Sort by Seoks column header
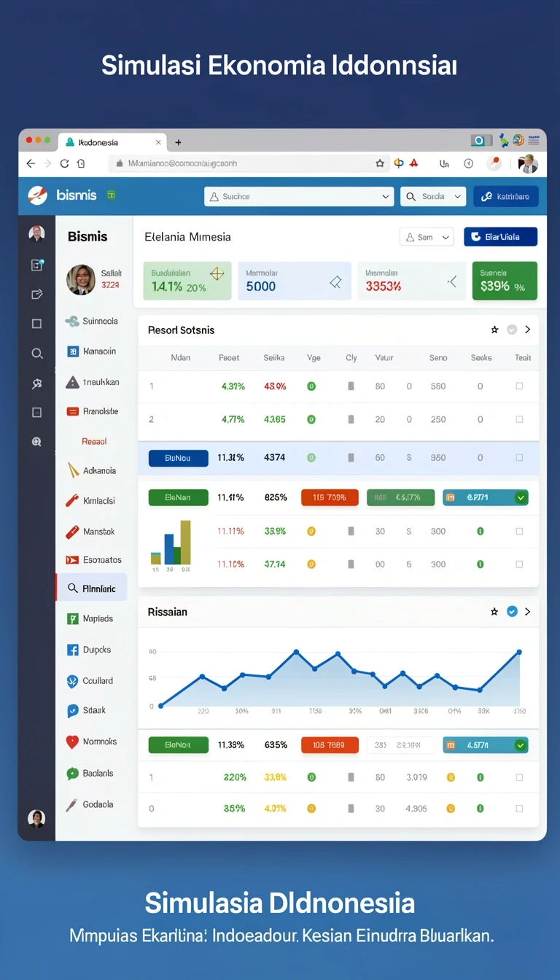560x980 pixels. [481, 358]
